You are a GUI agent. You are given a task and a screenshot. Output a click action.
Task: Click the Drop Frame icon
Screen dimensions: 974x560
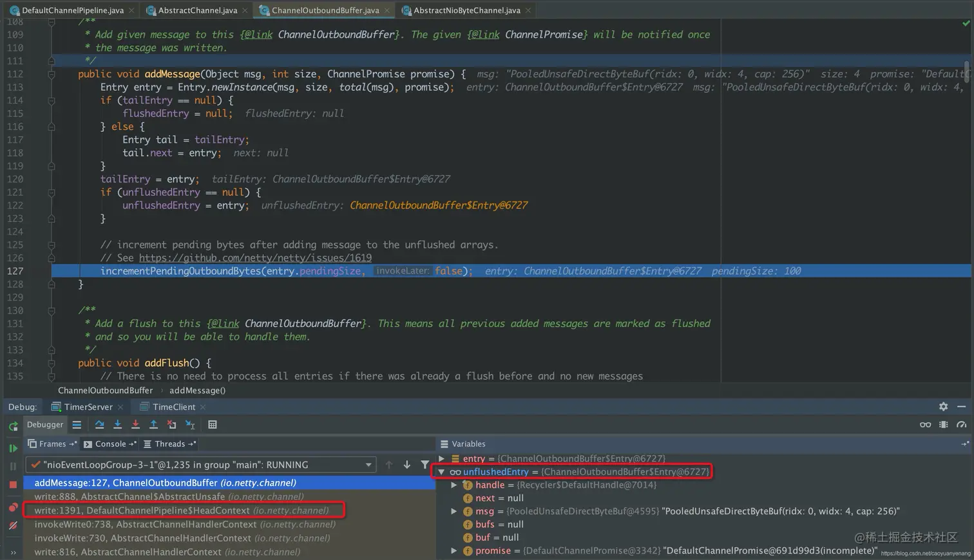[x=171, y=425]
